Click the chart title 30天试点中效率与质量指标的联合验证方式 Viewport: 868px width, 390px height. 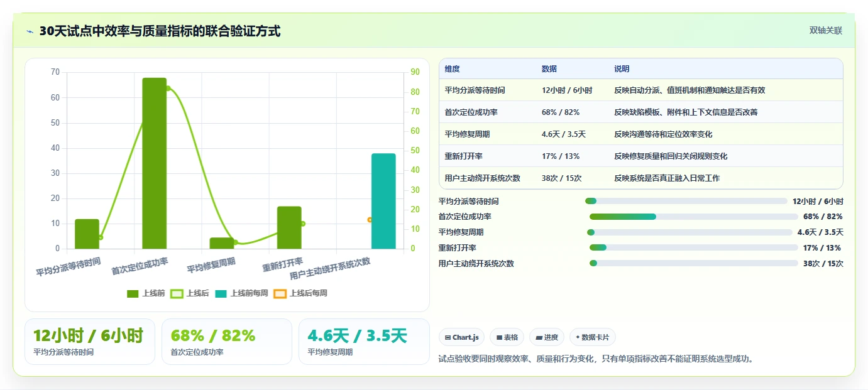(x=160, y=31)
